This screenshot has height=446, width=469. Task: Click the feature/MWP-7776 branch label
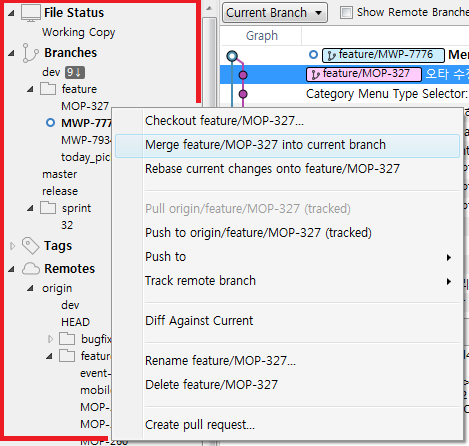click(383, 55)
